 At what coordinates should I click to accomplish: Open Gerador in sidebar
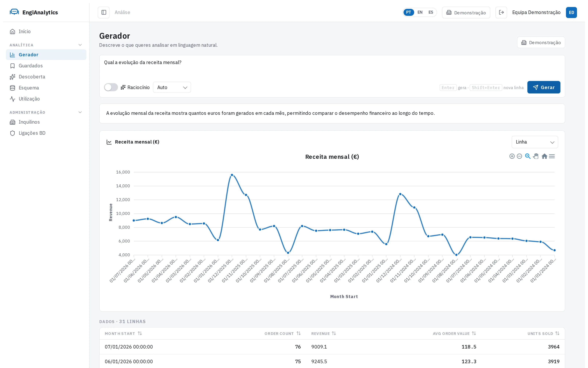click(x=46, y=55)
